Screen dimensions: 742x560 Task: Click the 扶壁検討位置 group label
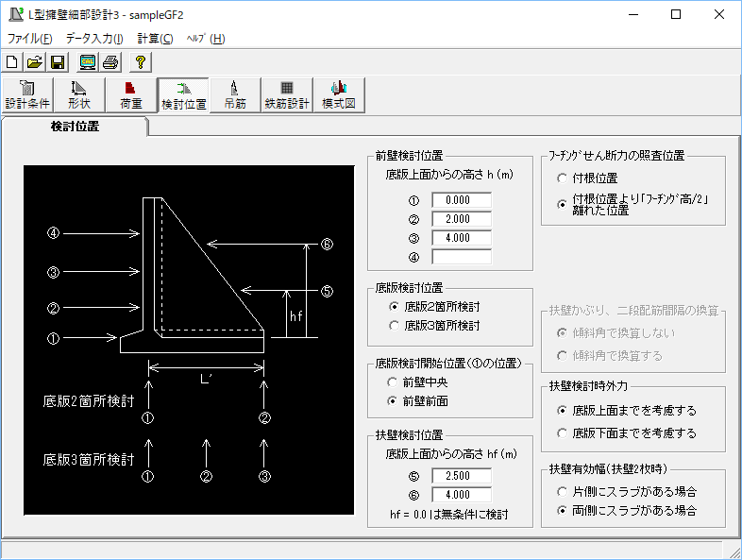tap(410, 435)
